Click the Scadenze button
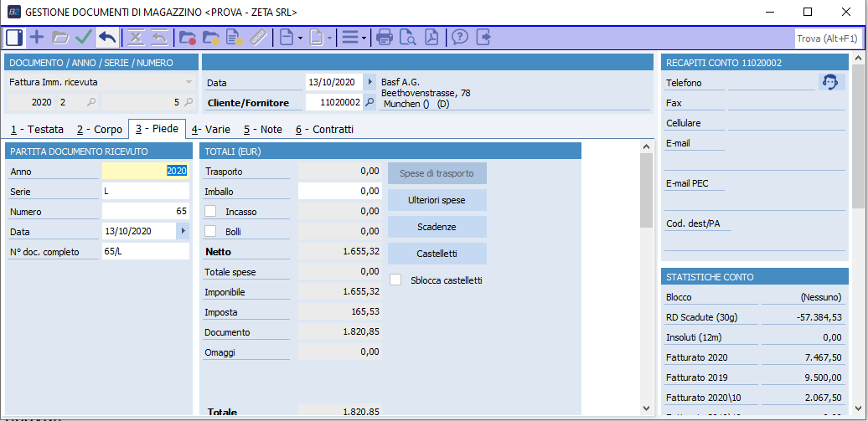 tap(437, 227)
